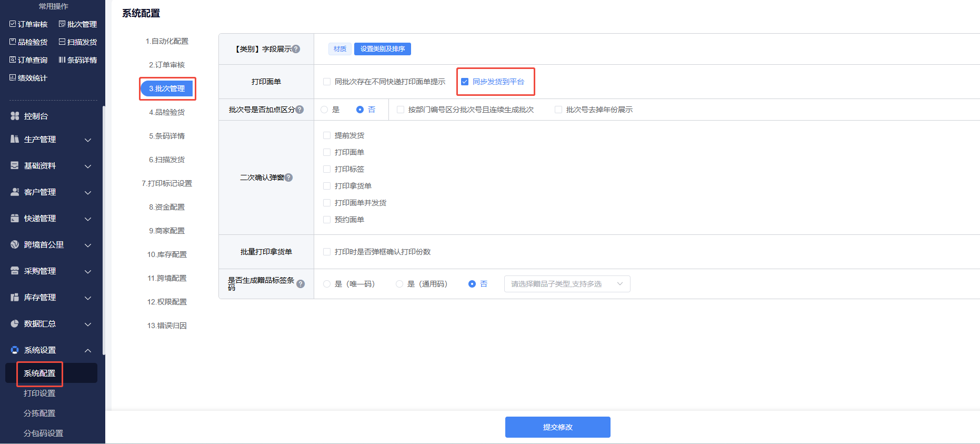The width and height of the screenshot is (980, 444).
Task: Open the 2.订单审核 section
Action: (167, 65)
